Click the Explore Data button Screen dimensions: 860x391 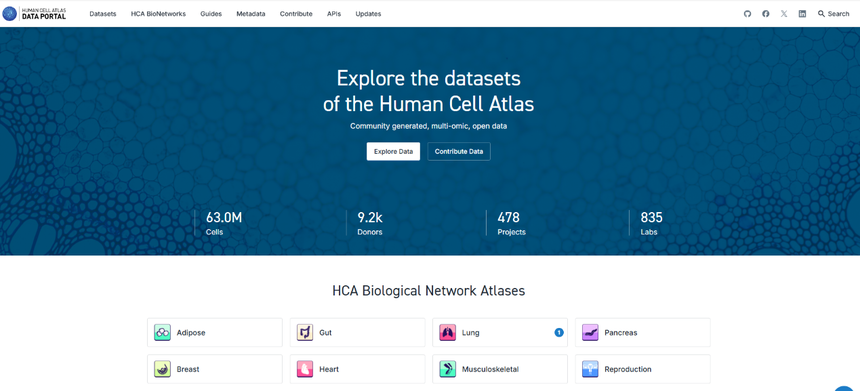tap(393, 151)
